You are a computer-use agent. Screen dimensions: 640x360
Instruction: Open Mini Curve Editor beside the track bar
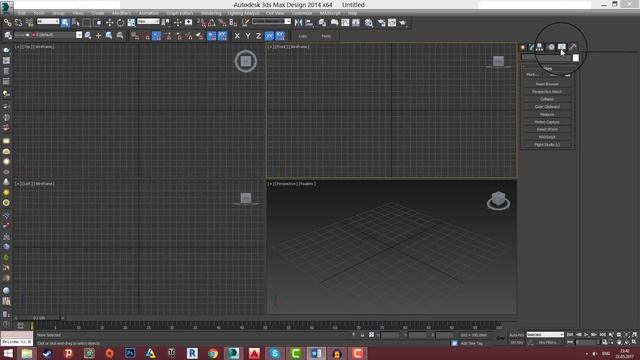[x=20, y=325]
